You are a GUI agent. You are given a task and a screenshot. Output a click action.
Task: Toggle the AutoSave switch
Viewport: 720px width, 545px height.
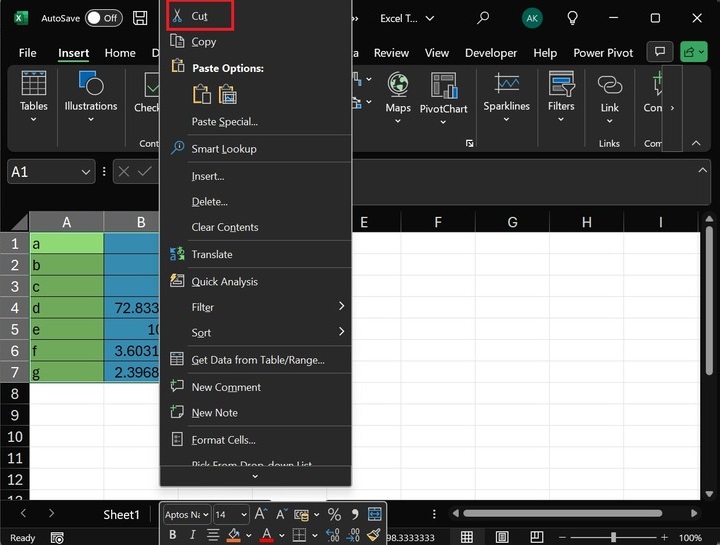tap(103, 18)
